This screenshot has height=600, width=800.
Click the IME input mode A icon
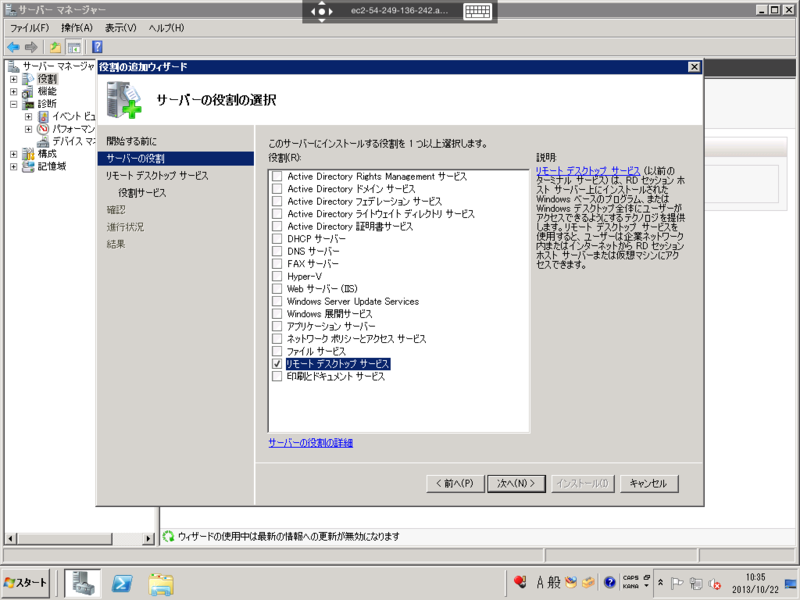click(x=540, y=582)
